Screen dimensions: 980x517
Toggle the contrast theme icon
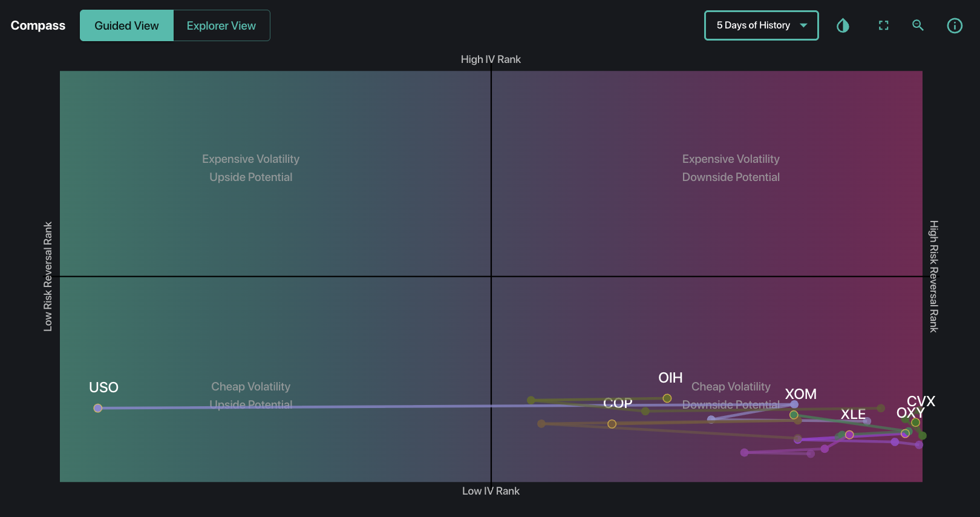click(843, 25)
